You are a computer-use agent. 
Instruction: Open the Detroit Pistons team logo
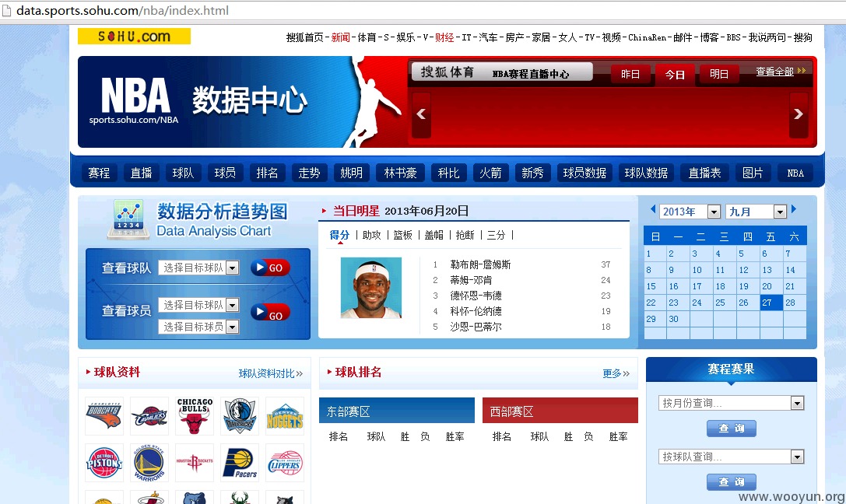point(104,463)
